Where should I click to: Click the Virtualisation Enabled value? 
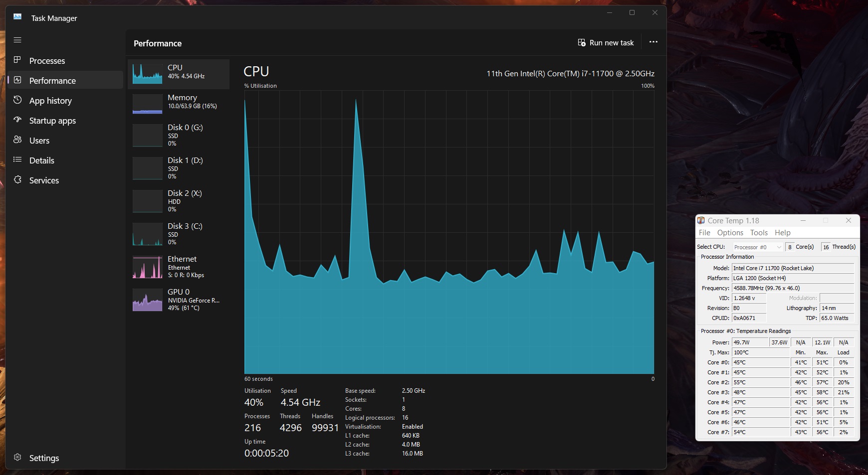(413, 427)
